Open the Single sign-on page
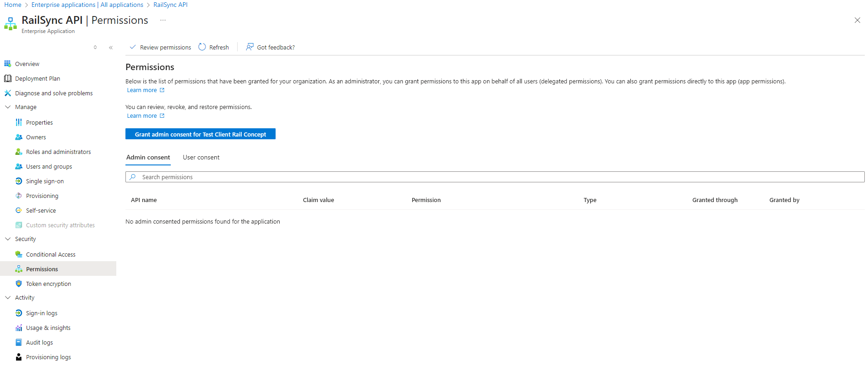This screenshot has height=367, width=868. 44,181
